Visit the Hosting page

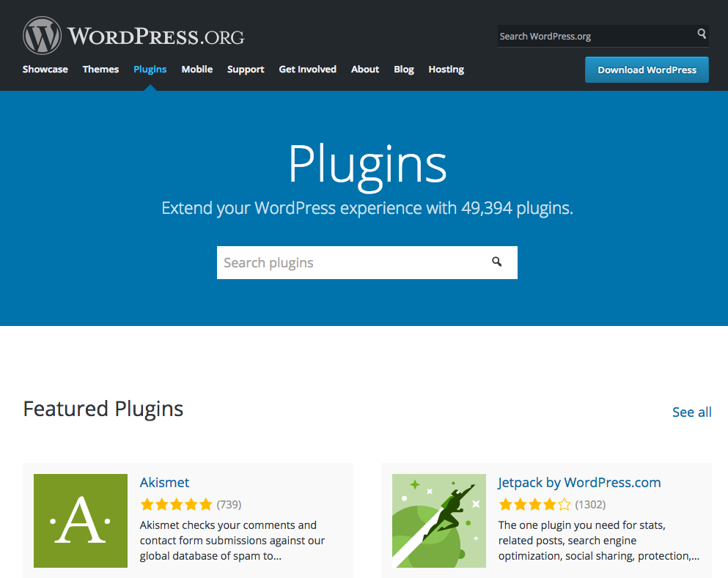point(446,70)
